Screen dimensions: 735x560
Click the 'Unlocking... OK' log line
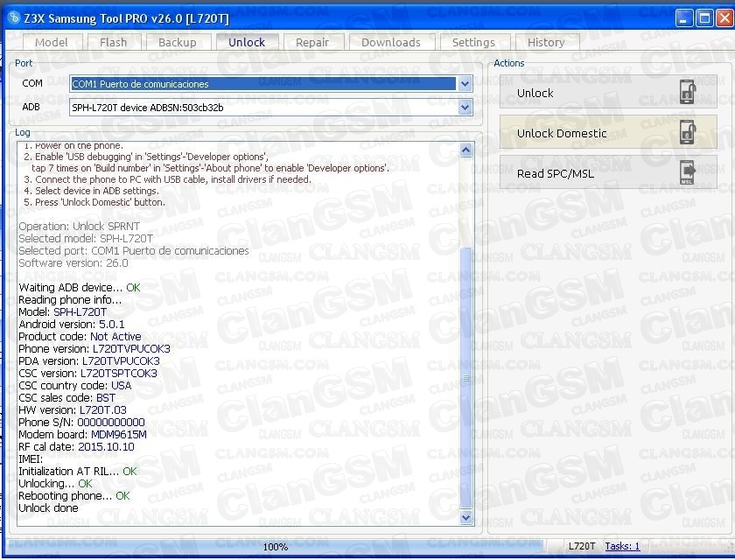[55, 484]
